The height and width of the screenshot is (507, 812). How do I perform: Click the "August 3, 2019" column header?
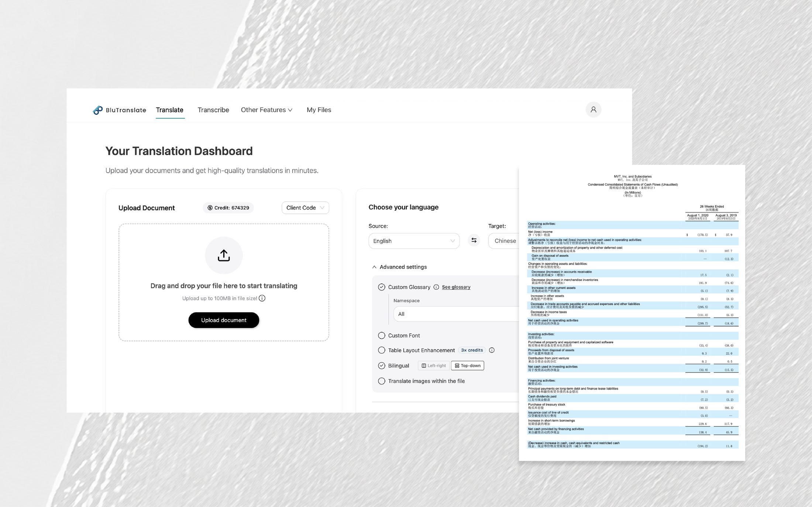726,217
